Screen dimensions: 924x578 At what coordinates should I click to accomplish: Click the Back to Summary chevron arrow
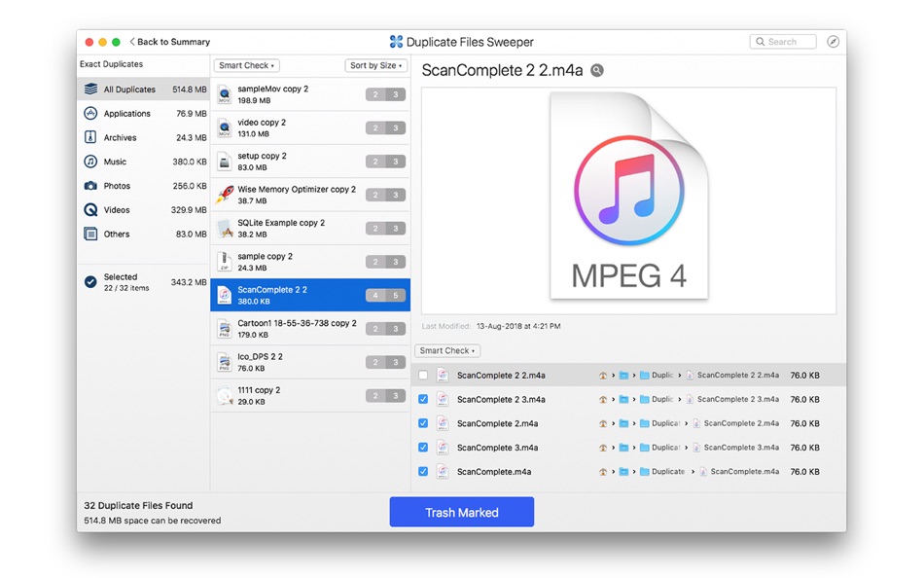[x=132, y=41]
